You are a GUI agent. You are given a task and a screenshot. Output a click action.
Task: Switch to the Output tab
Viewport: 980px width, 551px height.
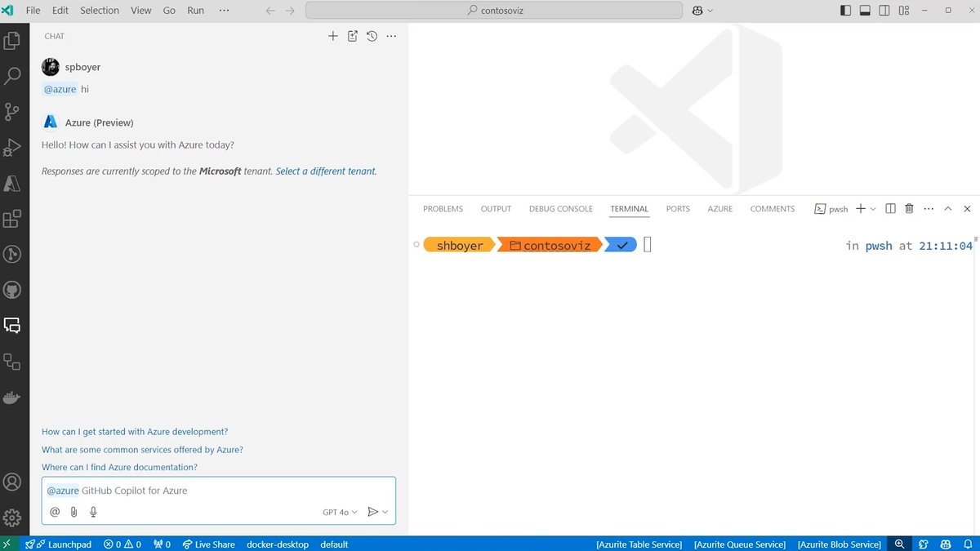tap(496, 209)
